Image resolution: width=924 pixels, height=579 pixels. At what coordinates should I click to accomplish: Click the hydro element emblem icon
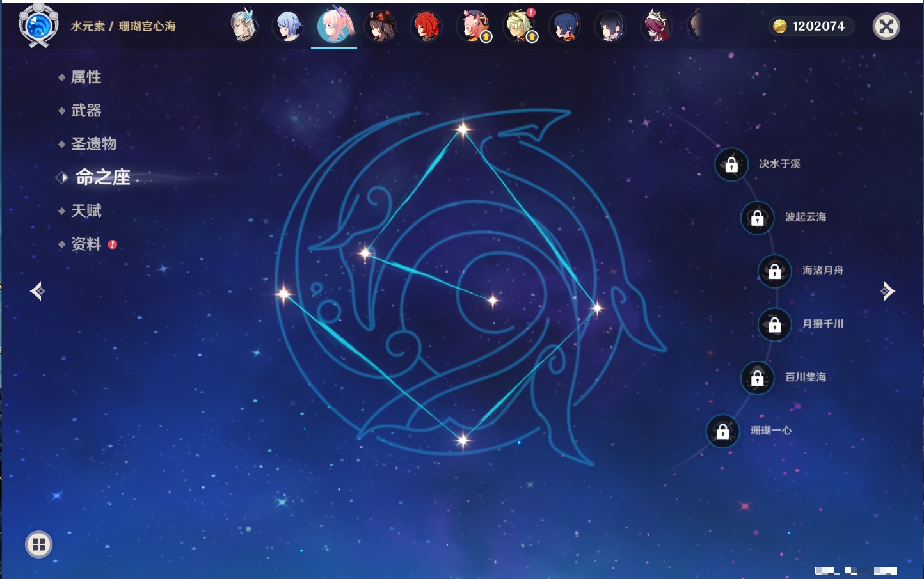pyautogui.click(x=38, y=26)
